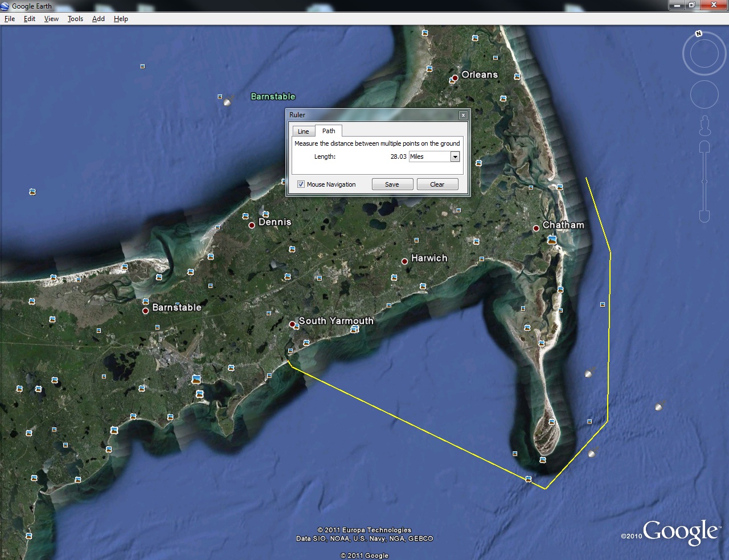The height and width of the screenshot is (560, 729).
Task: Open photo icon directly above Dennis label
Action: pyautogui.click(x=265, y=214)
